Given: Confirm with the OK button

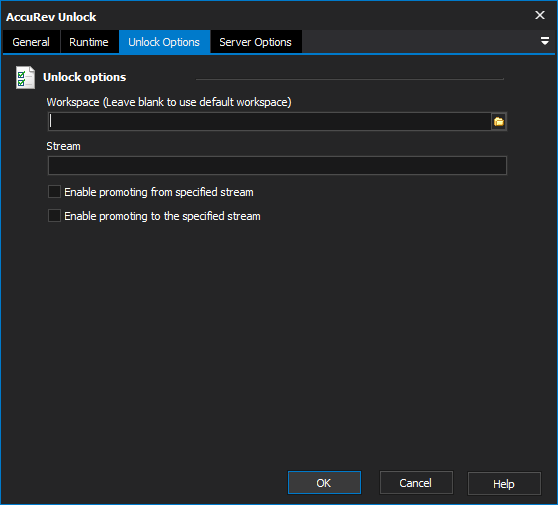Looking at the screenshot, I should pos(324,483).
